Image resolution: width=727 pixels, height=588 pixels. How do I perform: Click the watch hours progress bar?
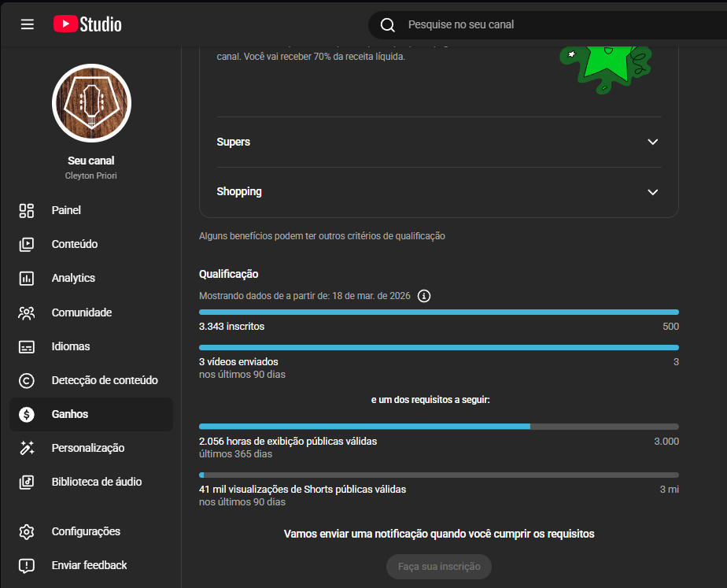point(438,427)
